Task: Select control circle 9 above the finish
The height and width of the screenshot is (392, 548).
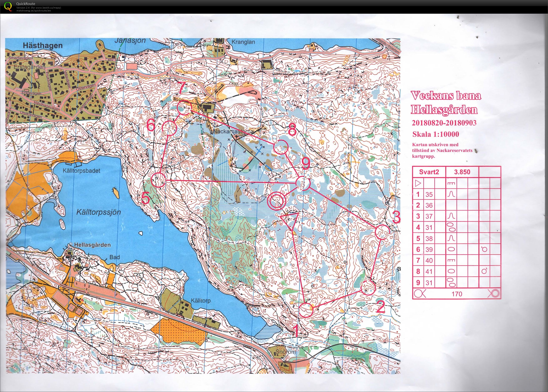Action: click(303, 183)
